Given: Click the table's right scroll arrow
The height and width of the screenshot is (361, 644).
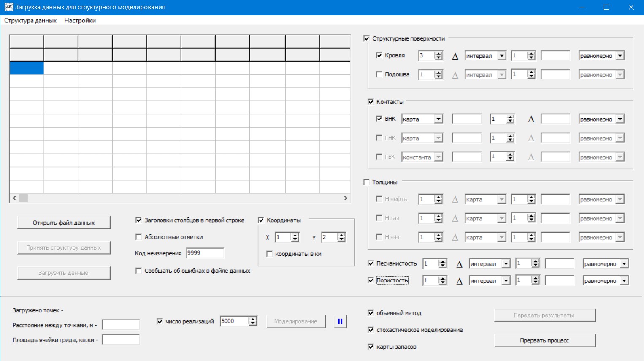Looking at the screenshot, I should (x=346, y=198).
